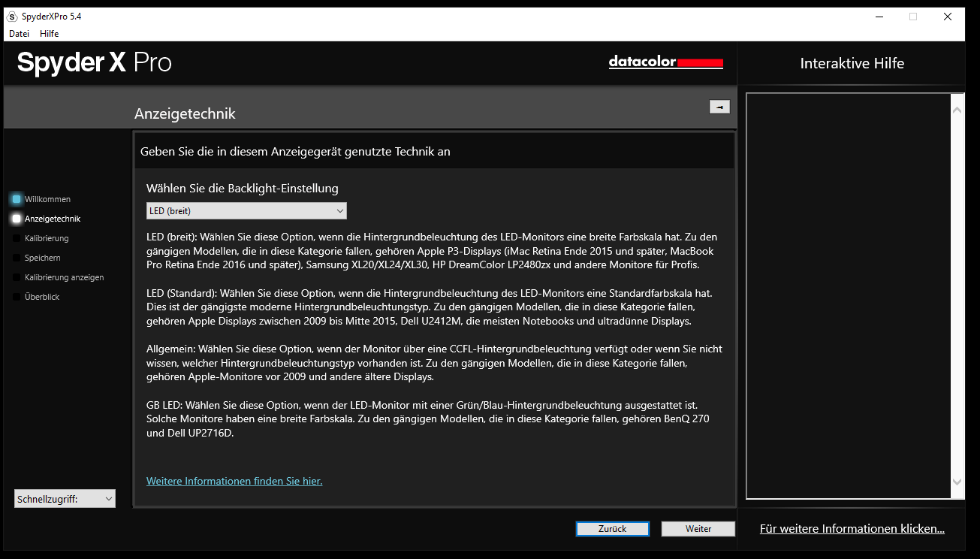Select the Kalibrierung anzeigen step indicator
Viewport: 980px width, 559px height.
point(17,277)
